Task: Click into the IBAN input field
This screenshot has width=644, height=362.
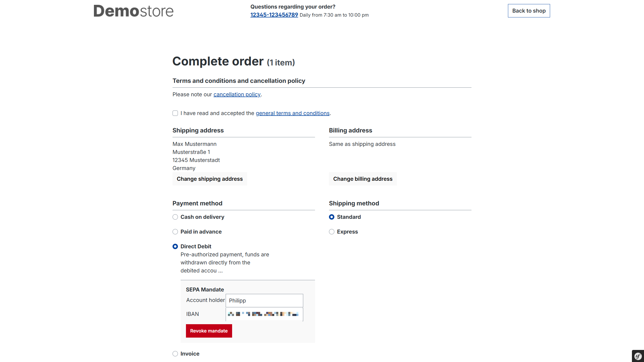Action: coord(264,314)
